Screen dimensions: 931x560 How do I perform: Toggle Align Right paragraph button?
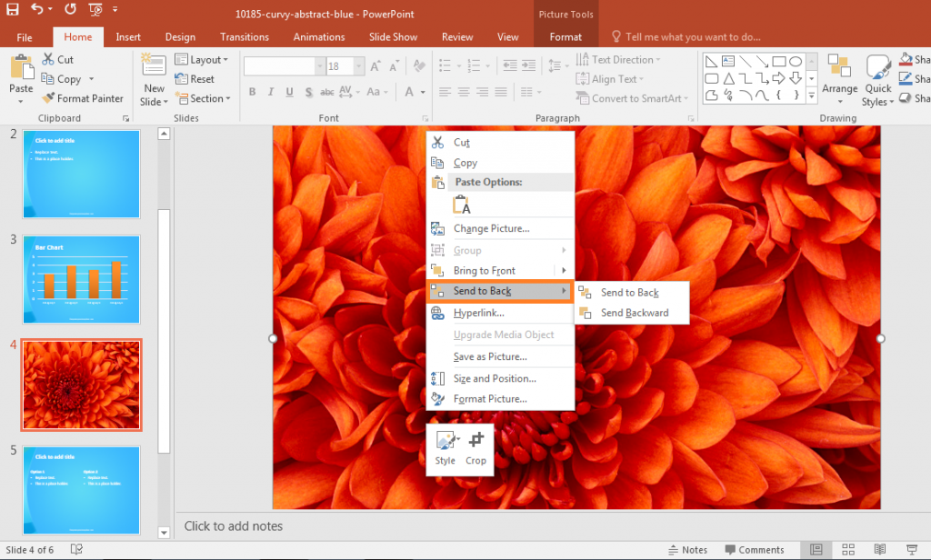click(482, 92)
